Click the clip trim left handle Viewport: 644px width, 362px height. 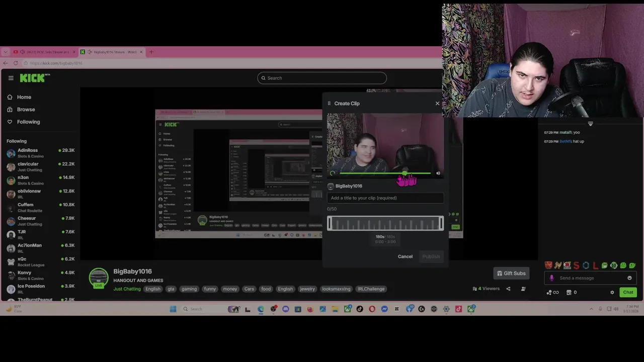tap(329, 223)
